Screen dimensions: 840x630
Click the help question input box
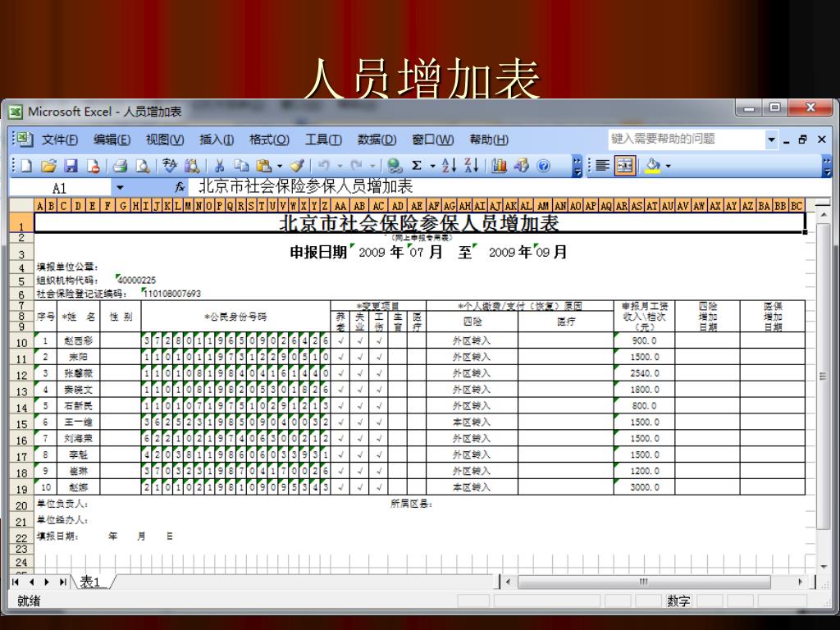pyautogui.click(x=686, y=139)
